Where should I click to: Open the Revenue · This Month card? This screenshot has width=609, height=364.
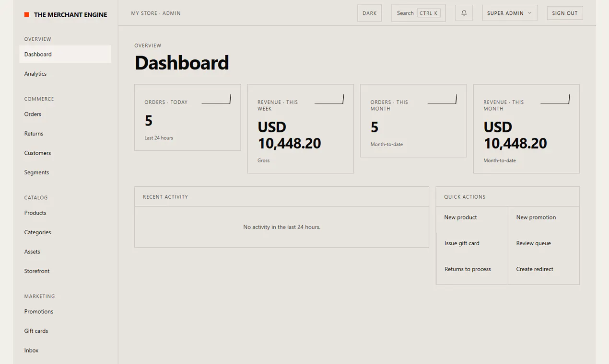527,129
